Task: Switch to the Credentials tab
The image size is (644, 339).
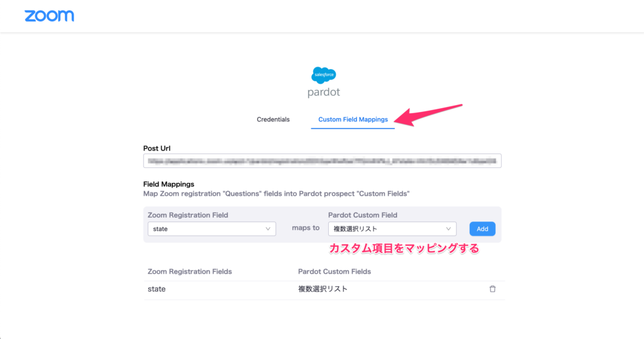Action: coord(273,119)
